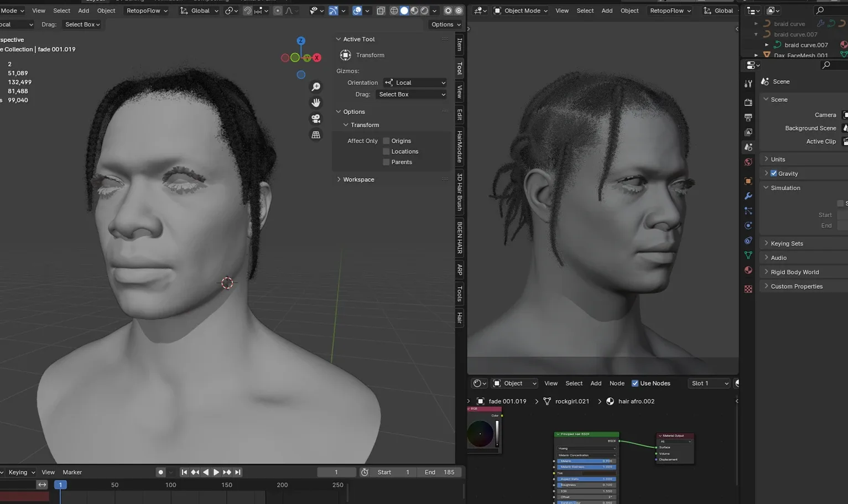This screenshot has width=848, height=504.
Task: Click the current frame marker on the timeline
Action: [x=60, y=485]
